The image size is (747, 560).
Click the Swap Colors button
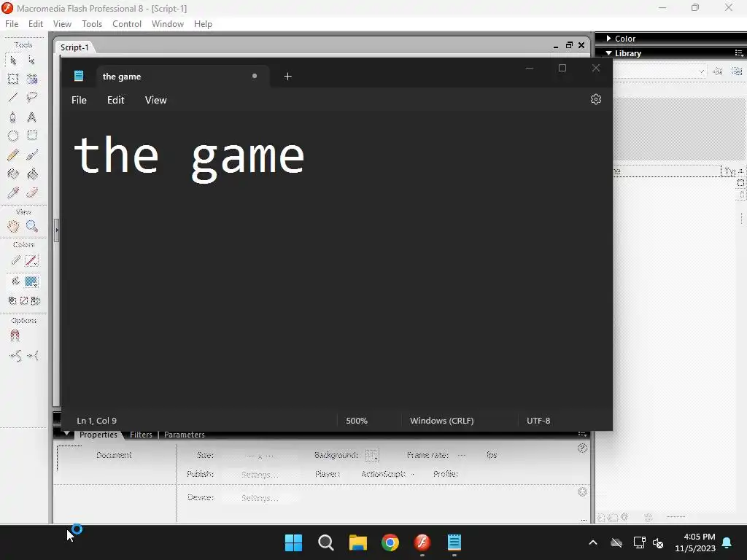pyautogui.click(x=36, y=300)
